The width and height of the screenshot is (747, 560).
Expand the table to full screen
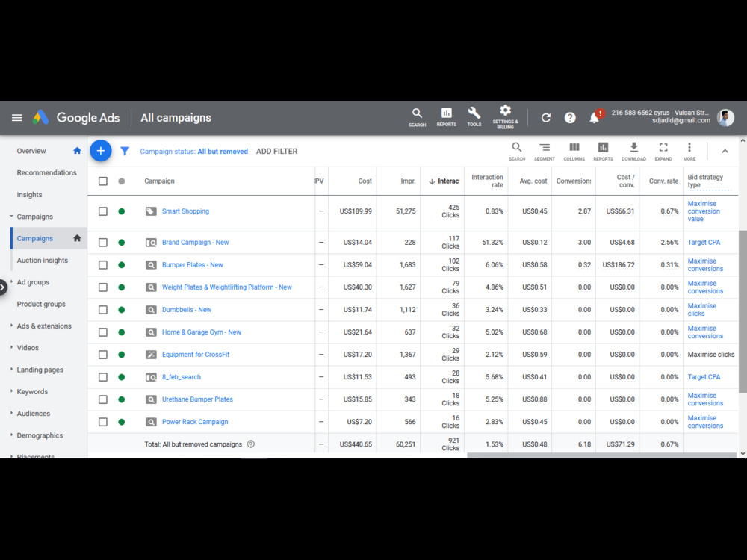tap(663, 152)
